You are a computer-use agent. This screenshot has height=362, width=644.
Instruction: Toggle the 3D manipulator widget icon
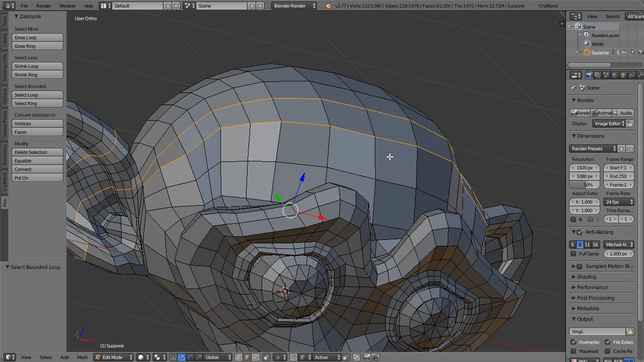(x=173, y=357)
